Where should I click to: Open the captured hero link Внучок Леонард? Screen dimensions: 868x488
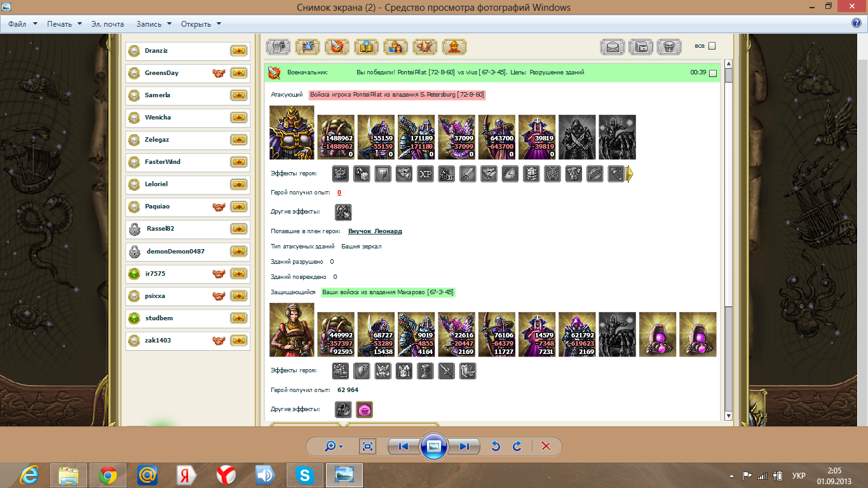[x=375, y=231]
